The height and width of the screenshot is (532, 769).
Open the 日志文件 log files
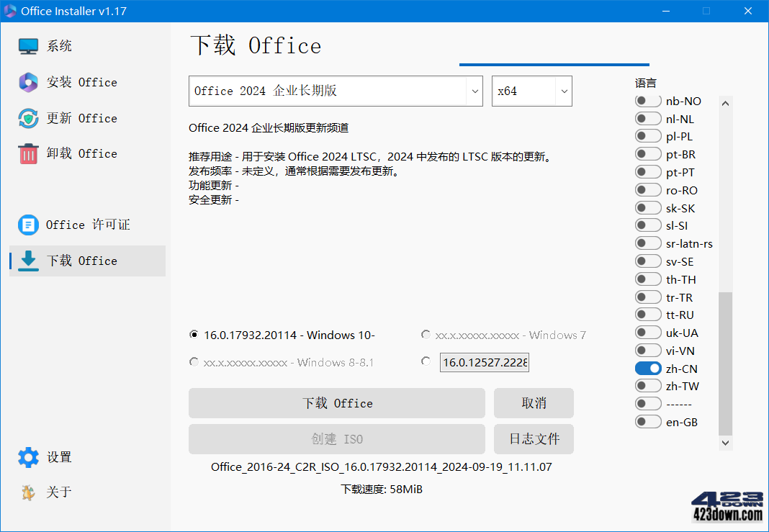tap(534, 439)
